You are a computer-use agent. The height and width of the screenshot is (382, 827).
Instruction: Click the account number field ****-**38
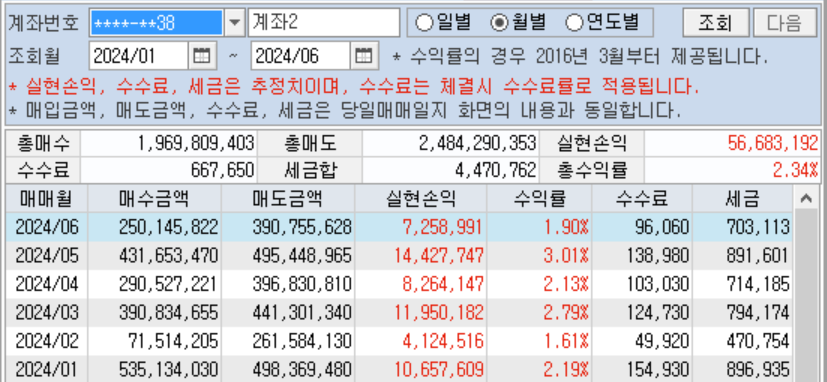(156, 23)
